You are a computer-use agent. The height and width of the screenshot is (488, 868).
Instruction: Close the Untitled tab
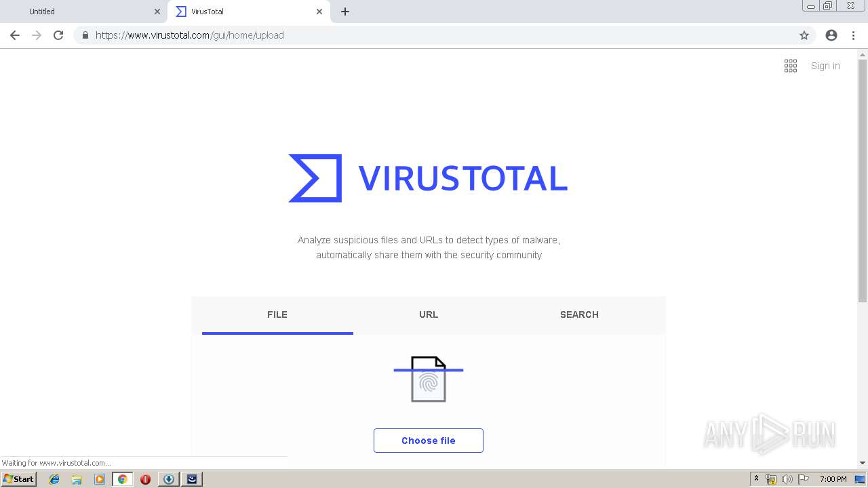(157, 12)
